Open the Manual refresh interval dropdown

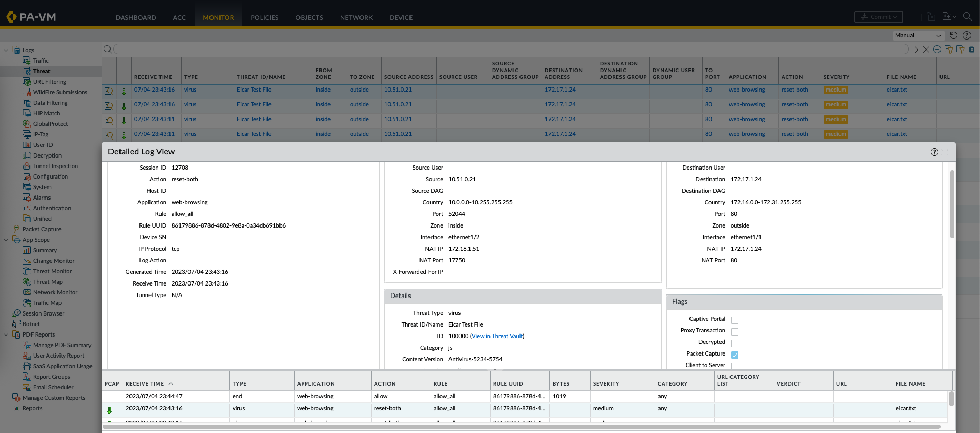click(x=918, y=35)
